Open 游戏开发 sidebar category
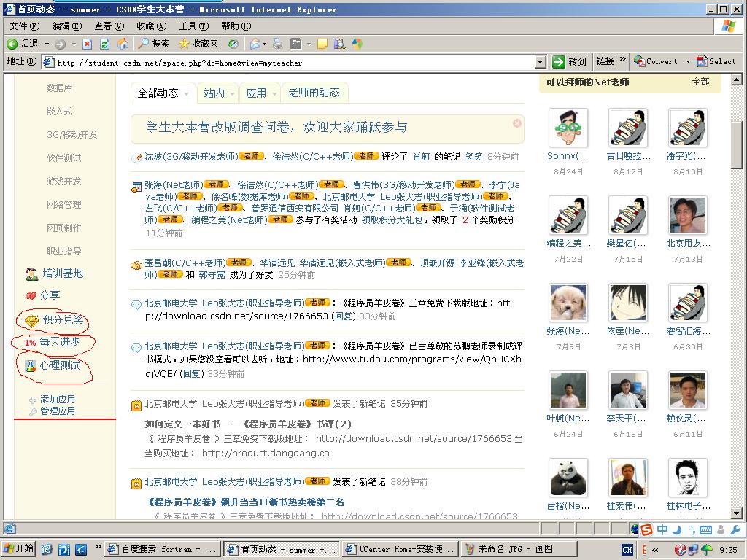 coord(64,182)
